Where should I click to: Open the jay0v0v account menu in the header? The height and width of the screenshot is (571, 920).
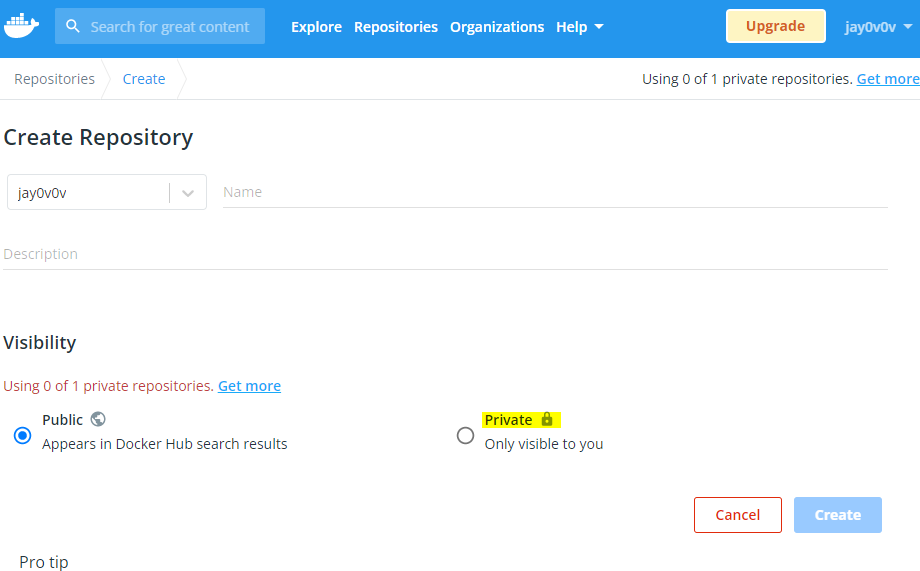(878, 26)
